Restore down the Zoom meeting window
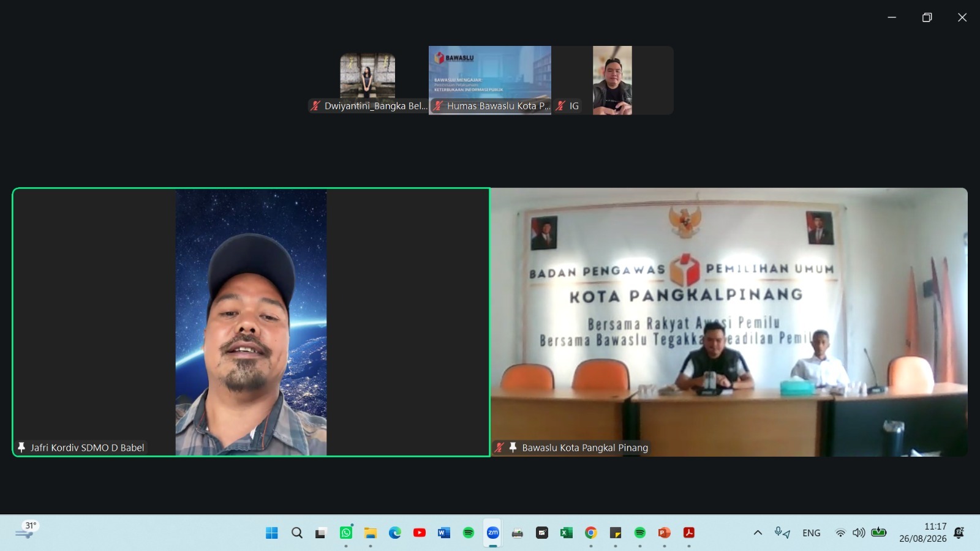This screenshot has width=980, height=551. coord(927,17)
